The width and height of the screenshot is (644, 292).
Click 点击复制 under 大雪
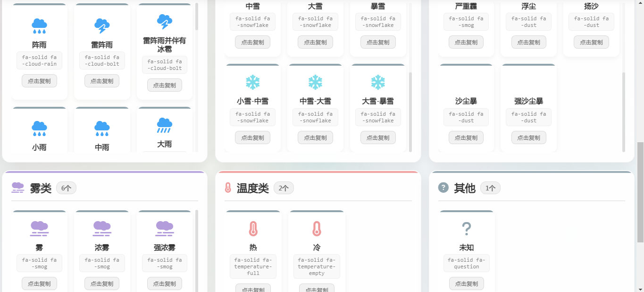[x=315, y=42]
